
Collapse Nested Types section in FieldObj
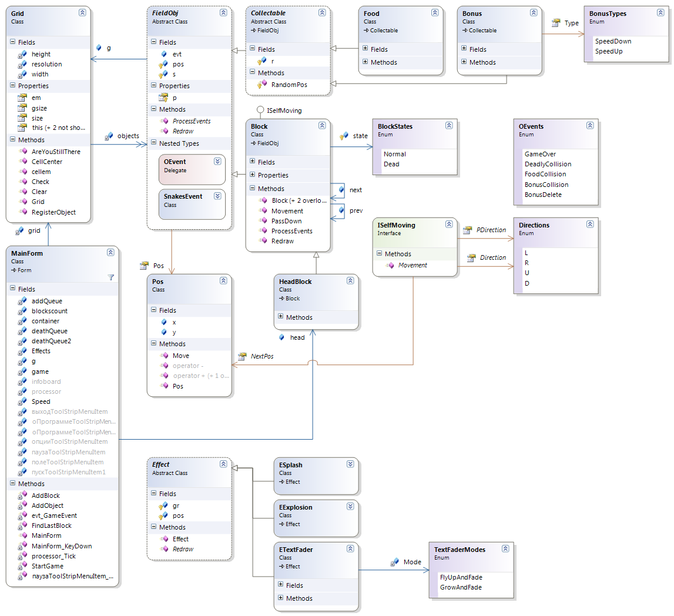coord(153,143)
